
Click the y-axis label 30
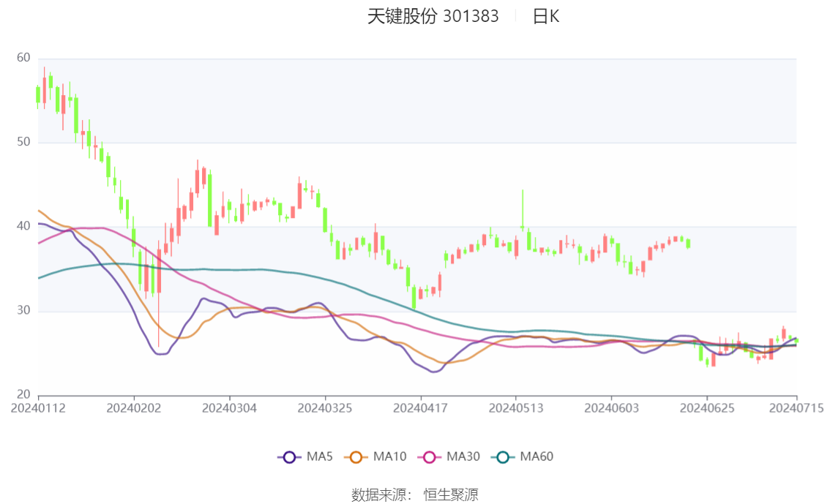[23, 310]
